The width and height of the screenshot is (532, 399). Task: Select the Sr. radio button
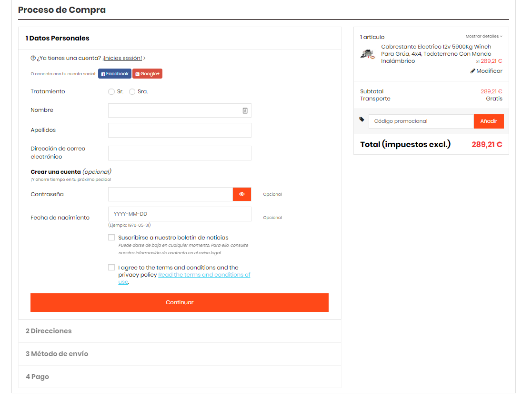[111, 91]
